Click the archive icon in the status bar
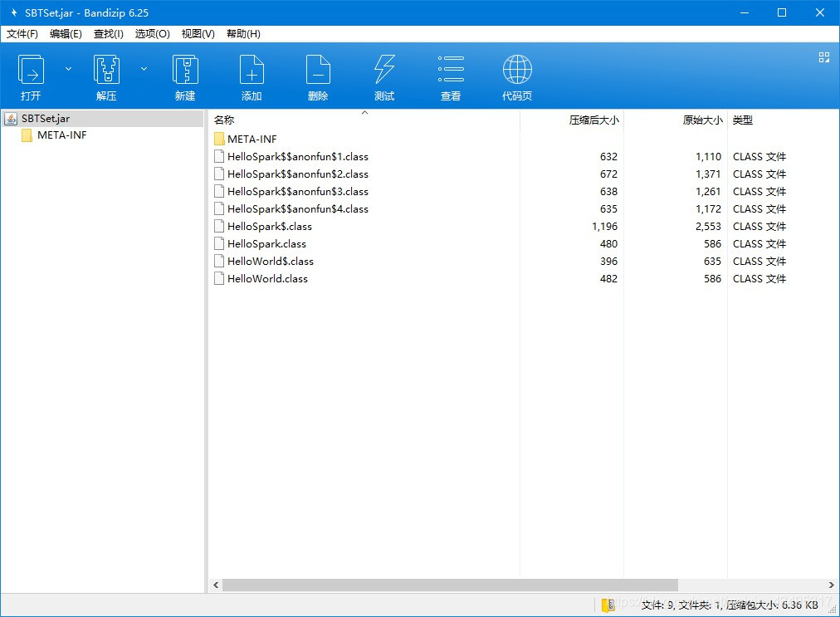The image size is (840, 617). coord(608,605)
